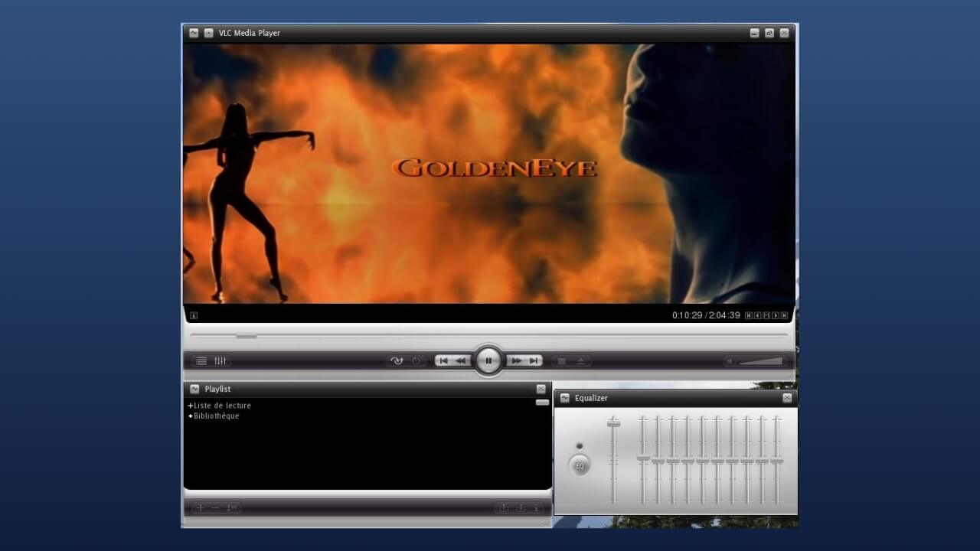This screenshot has height=551, width=980.
Task: Toggle shuffle mode with the wavy-arrow icon
Action: 396,361
